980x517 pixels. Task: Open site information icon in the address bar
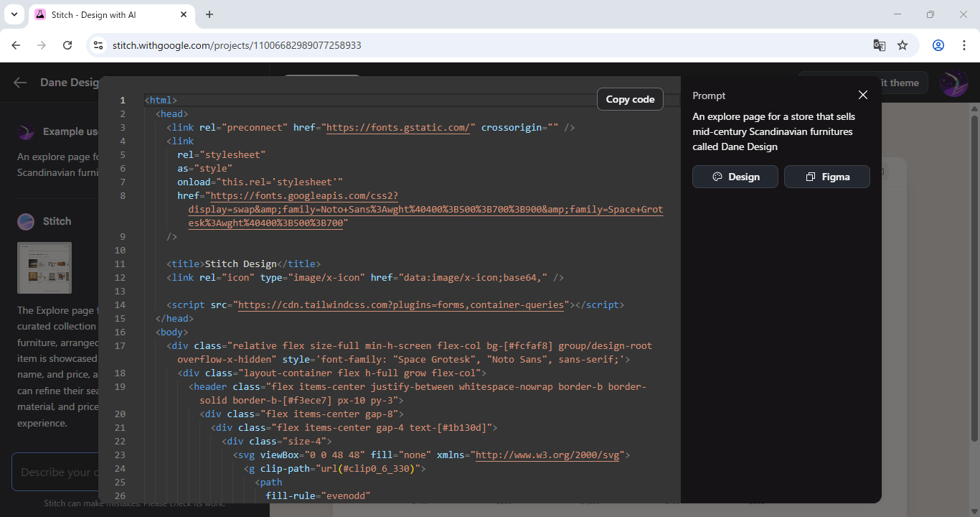point(99,45)
